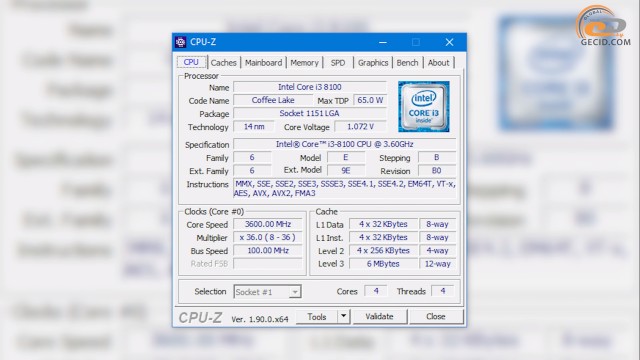The image size is (640, 360).
Task: Click the Bus Speed value '100.00 MHz'
Action: click(268, 251)
